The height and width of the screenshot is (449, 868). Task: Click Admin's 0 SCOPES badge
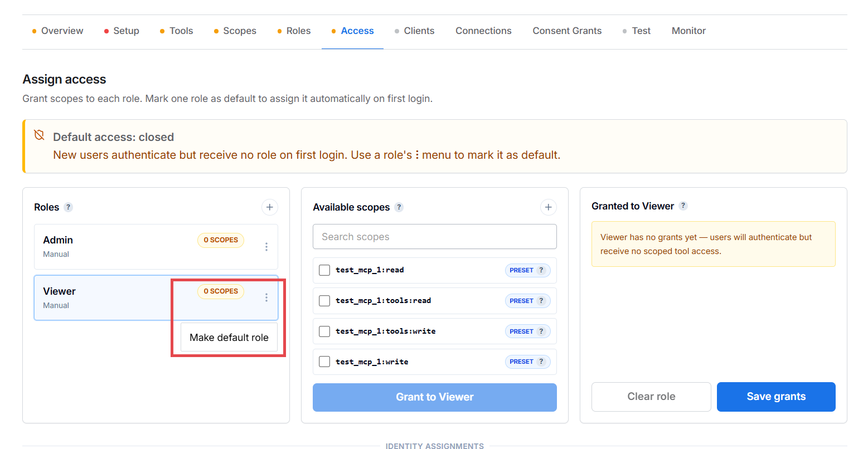click(x=221, y=240)
